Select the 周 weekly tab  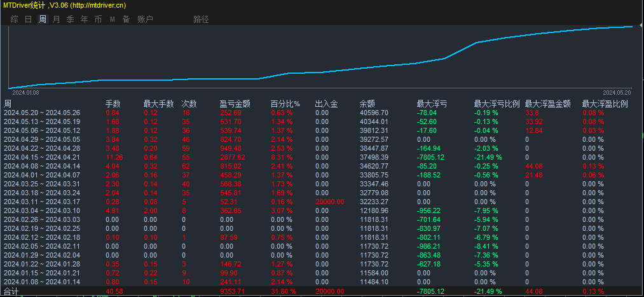point(43,19)
